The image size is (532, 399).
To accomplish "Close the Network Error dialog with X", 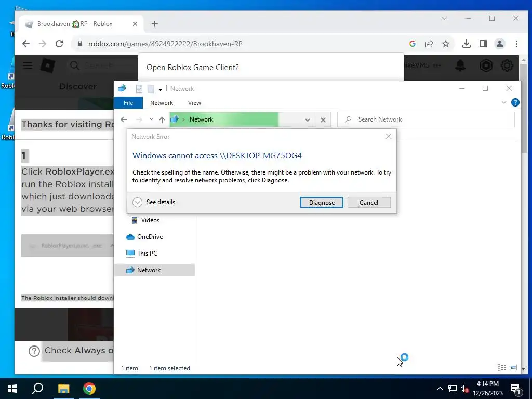I will (389, 137).
